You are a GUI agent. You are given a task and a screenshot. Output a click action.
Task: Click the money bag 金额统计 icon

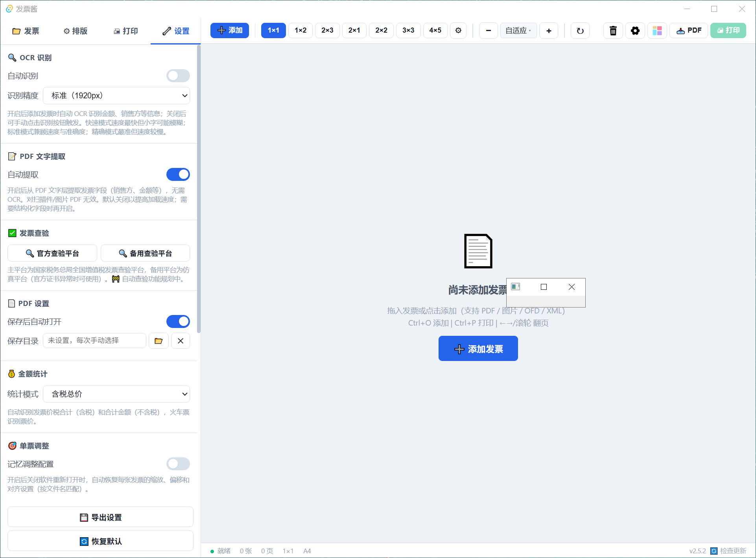pos(12,374)
